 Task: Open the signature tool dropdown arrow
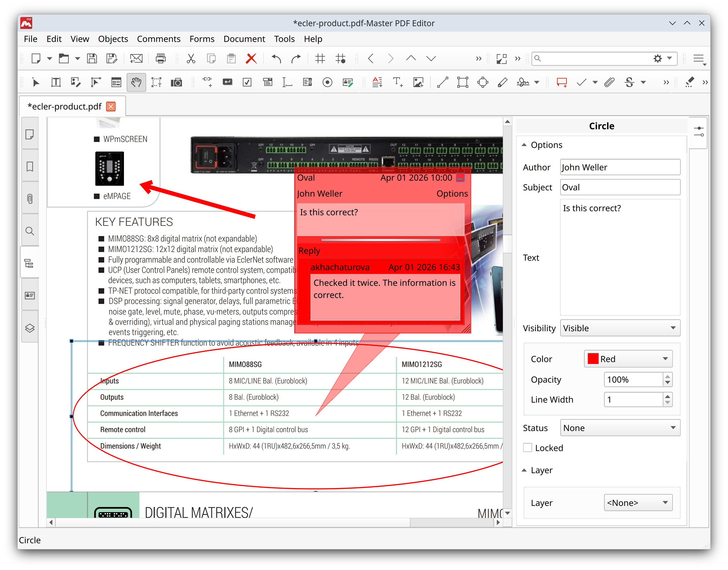[537, 82]
